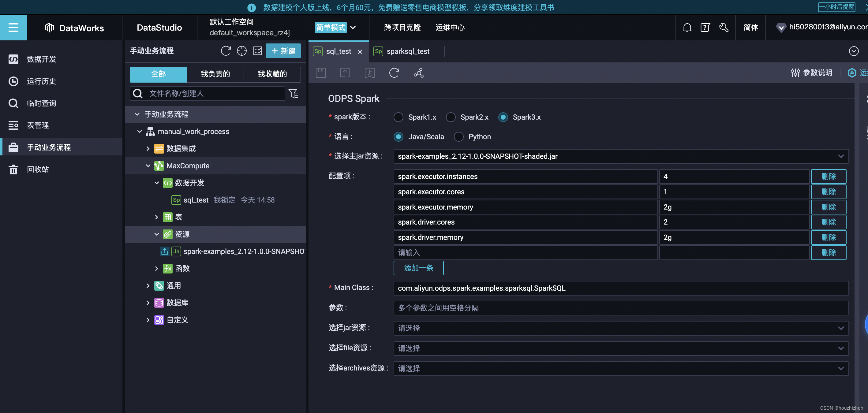Click the DataWorks logo icon
The width and height of the screenshot is (868, 413).
(50, 28)
